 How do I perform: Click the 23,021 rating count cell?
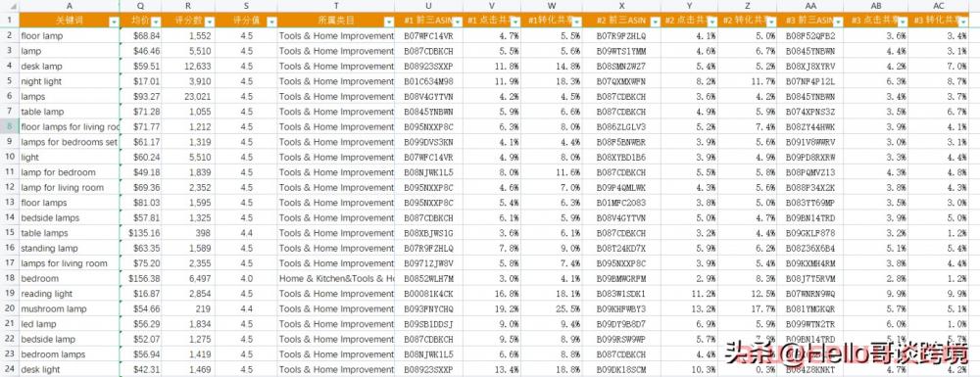point(188,96)
